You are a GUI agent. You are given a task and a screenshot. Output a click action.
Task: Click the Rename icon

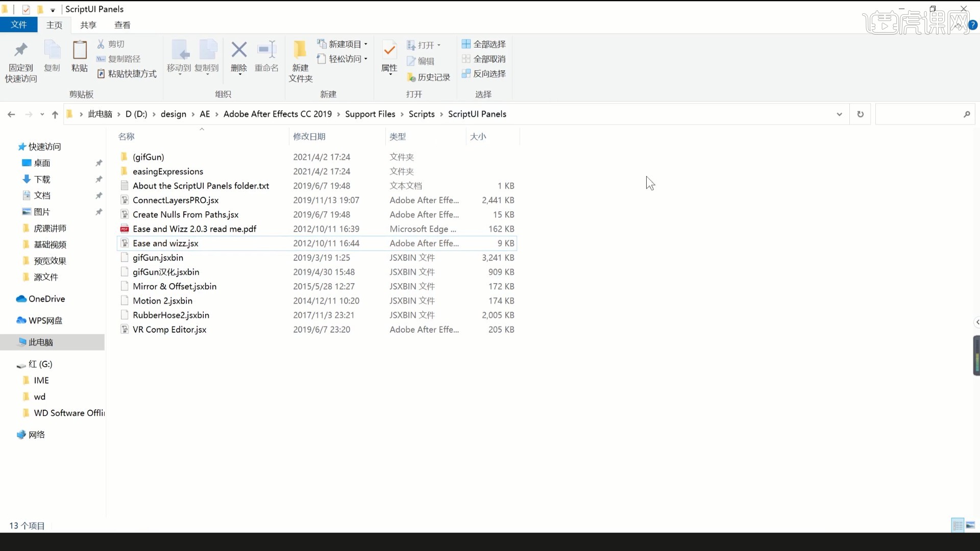[266, 49]
